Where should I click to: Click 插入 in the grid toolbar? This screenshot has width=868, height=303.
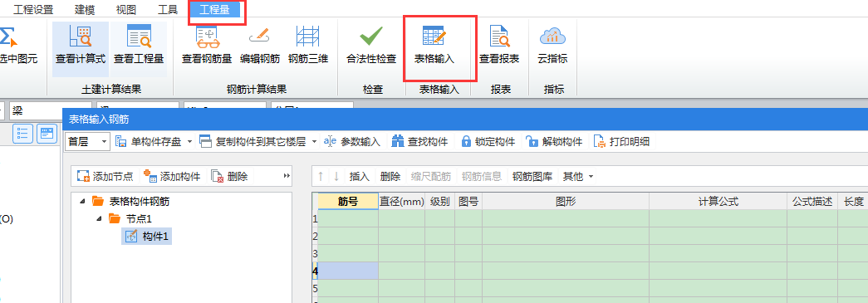pyautogui.click(x=360, y=176)
